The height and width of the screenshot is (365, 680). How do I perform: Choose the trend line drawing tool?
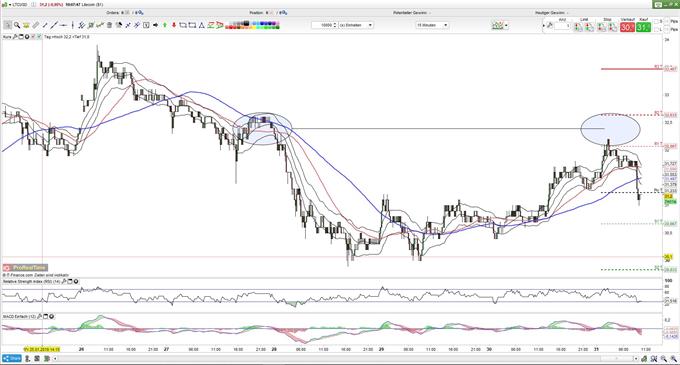(54, 25)
